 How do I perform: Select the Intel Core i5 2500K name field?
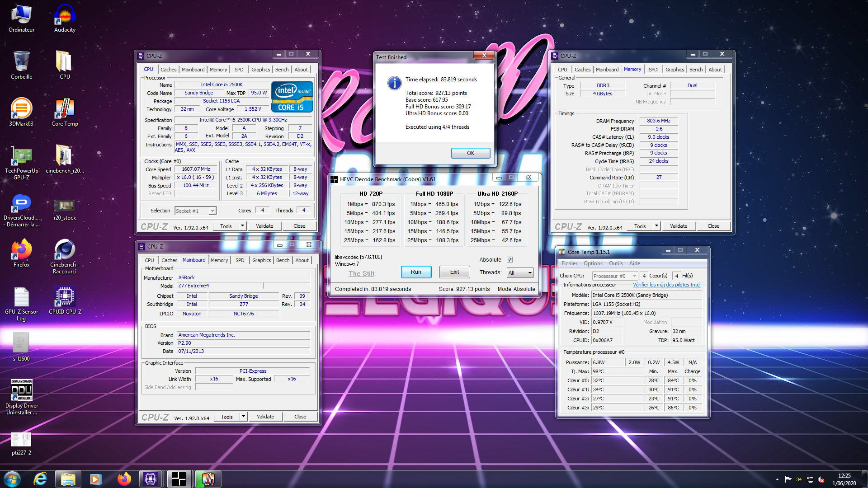click(222, 85)
